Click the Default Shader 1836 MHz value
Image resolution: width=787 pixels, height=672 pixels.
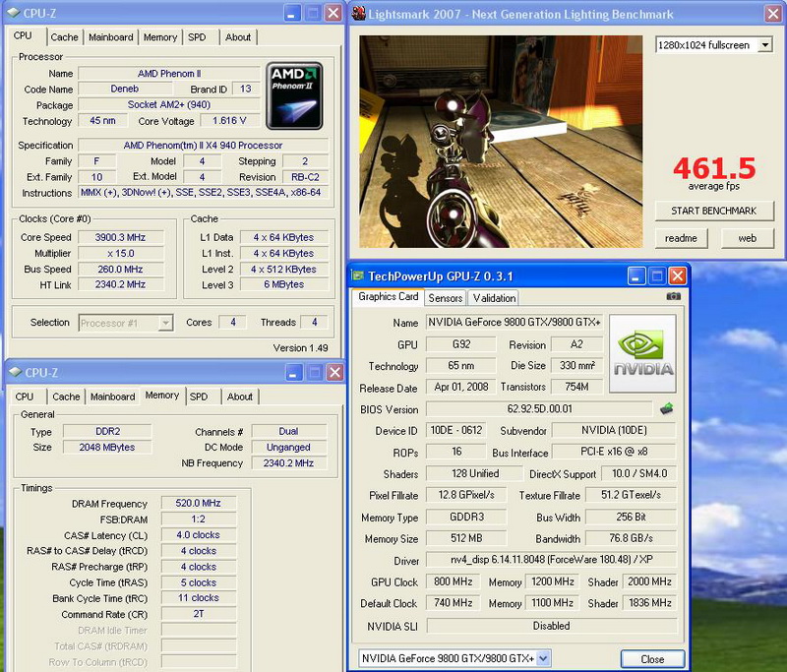(650, 603)
